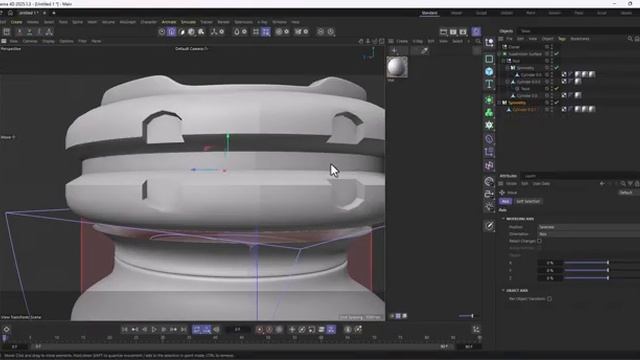
Task: Open the Simulate menu
Action: (x=188, y=22)
